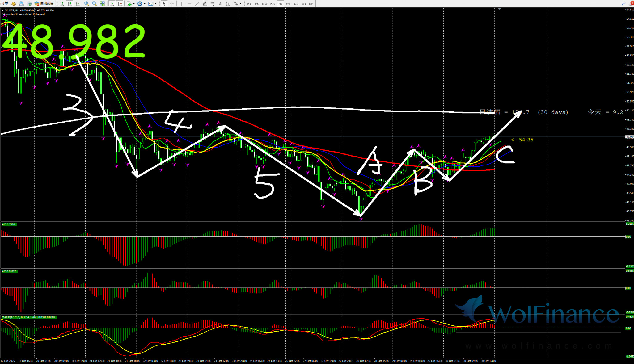Click the search magnifier at top right
This screenshot has height=364, width=634.
click(623, 4)
